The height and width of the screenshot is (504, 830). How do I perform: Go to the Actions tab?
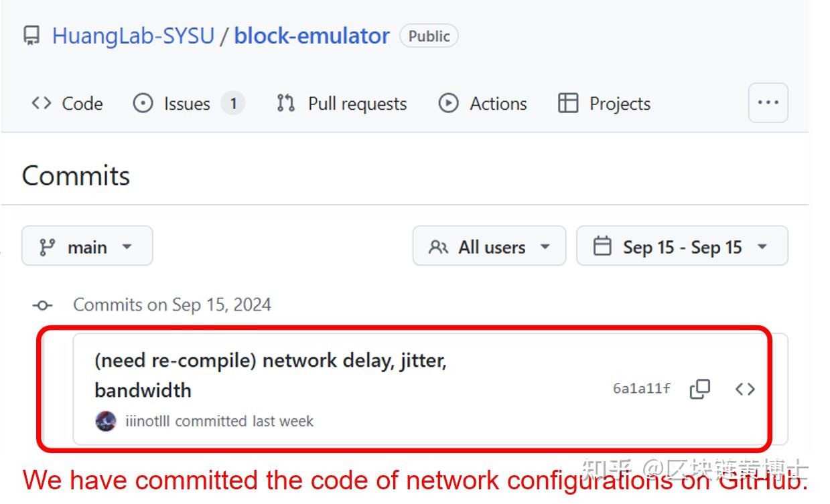482,104
